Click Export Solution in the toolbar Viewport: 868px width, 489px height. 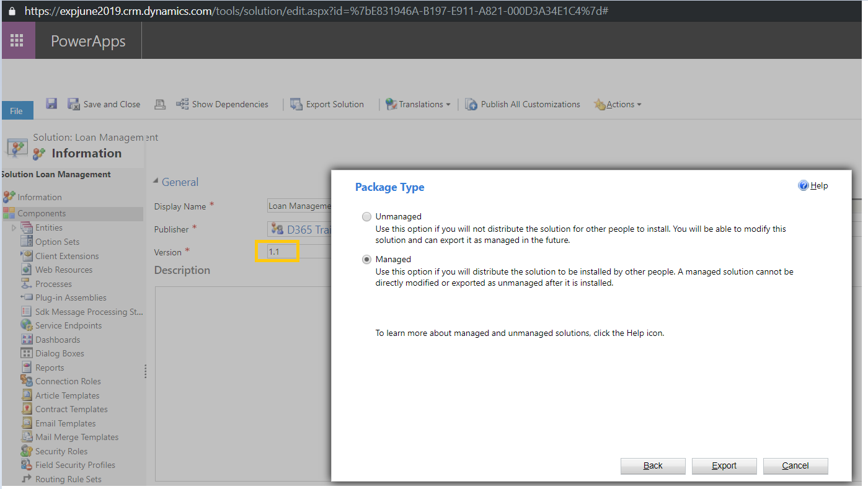[x=327, y=104]
